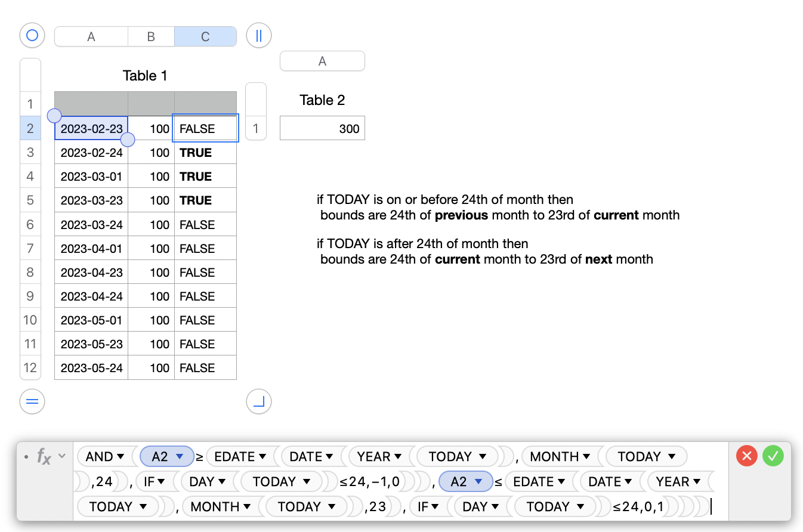Confirm the formula with the green checkmark
This screenshot has width=803, height=532.
click(773, 456)
